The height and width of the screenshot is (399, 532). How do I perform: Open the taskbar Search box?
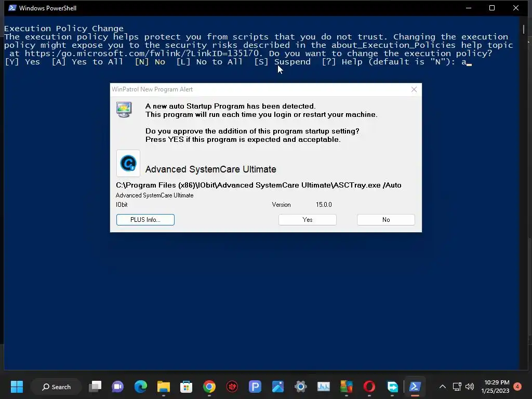(56, 387)
